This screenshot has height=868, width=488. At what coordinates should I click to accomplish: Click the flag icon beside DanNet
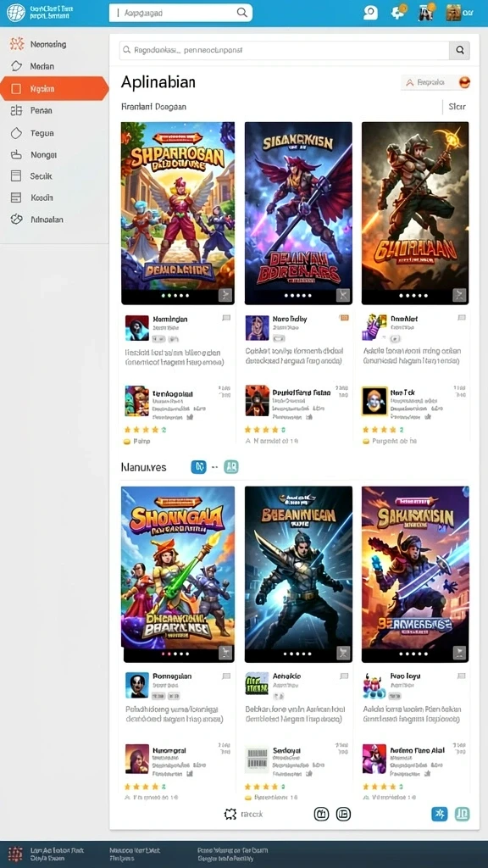pos(462,319)
